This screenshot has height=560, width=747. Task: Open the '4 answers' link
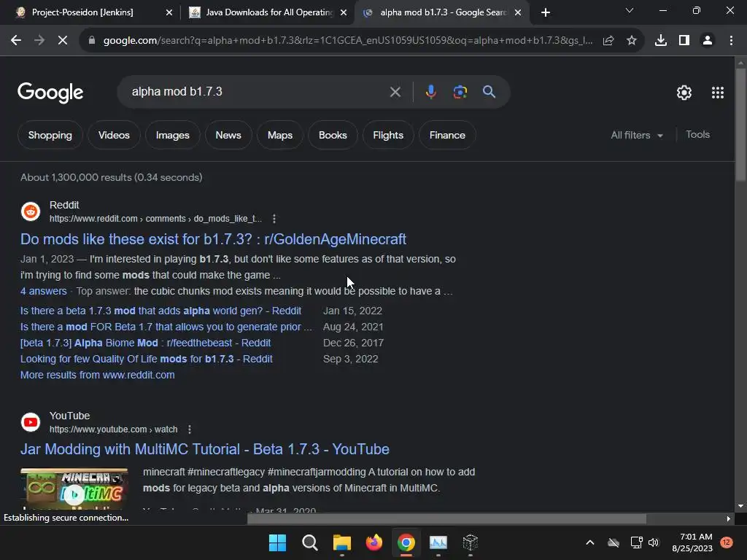pyautogui.click(x=43, y=291)
